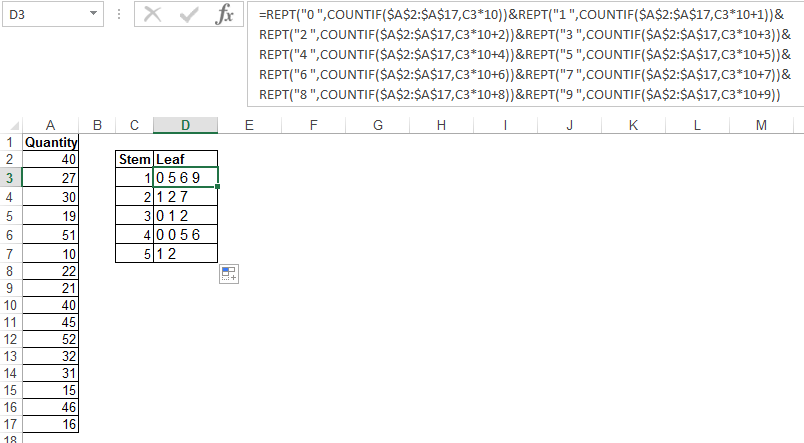The height and width of the screenshot is (443, 804).
Task: Click stem cell with value 1
Action: 134,178
